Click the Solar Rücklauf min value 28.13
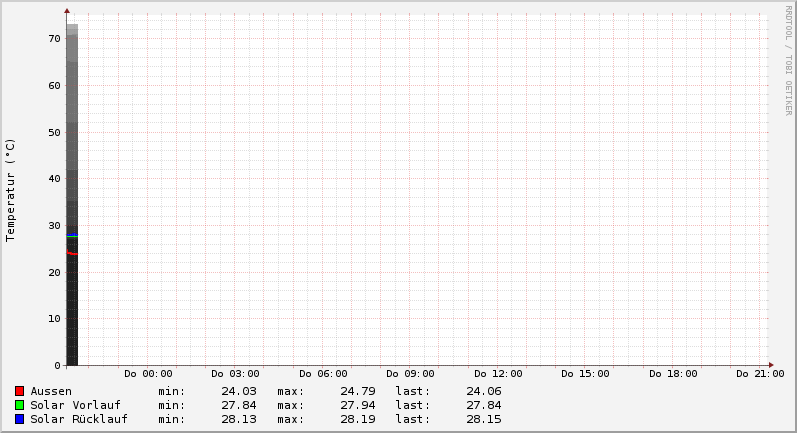797x433 pixels. (x=239, y=419)
